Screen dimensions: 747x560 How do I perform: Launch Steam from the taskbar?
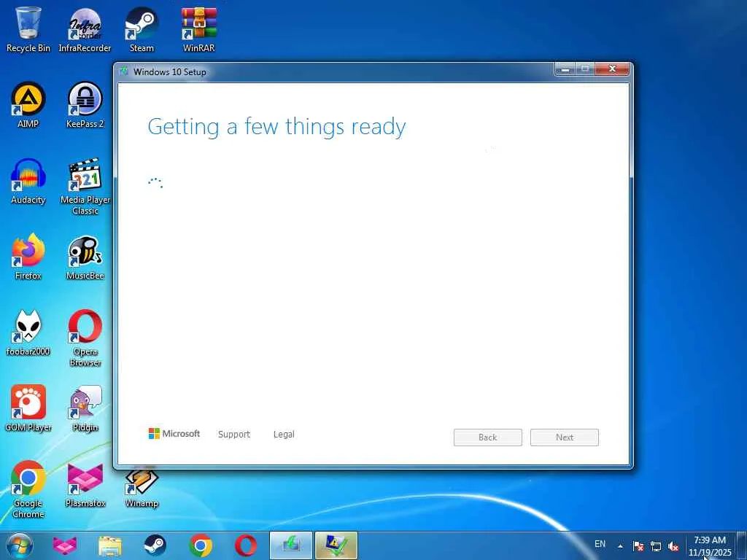pyautogui.click(x=155, y=545)
